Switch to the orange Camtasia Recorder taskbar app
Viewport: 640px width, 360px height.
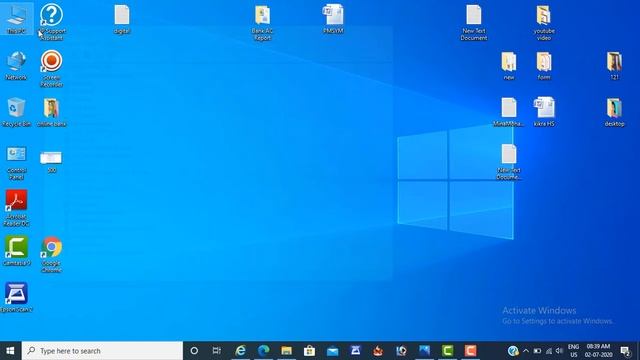pos(470,351)
